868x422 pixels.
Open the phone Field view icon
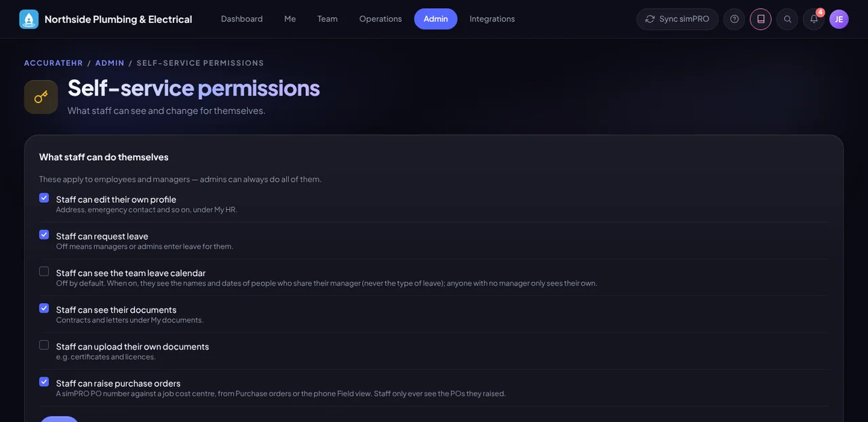pos(761,19)
